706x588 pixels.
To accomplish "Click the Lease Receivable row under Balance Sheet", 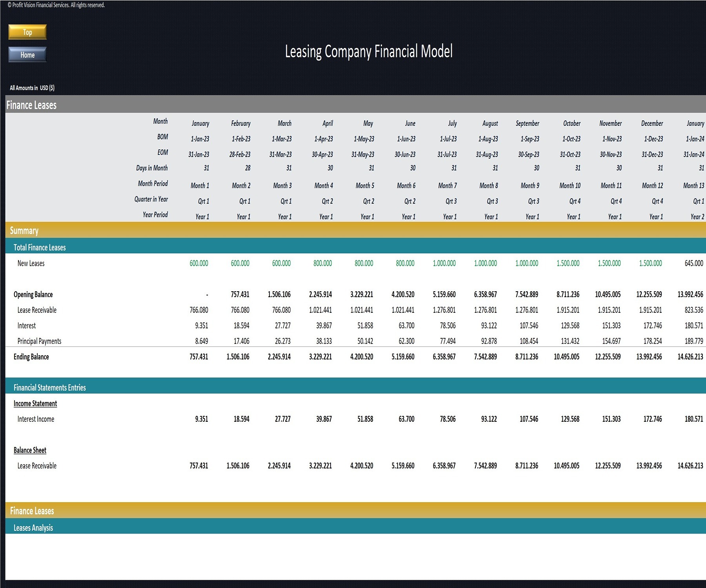I will coord(36,466).
